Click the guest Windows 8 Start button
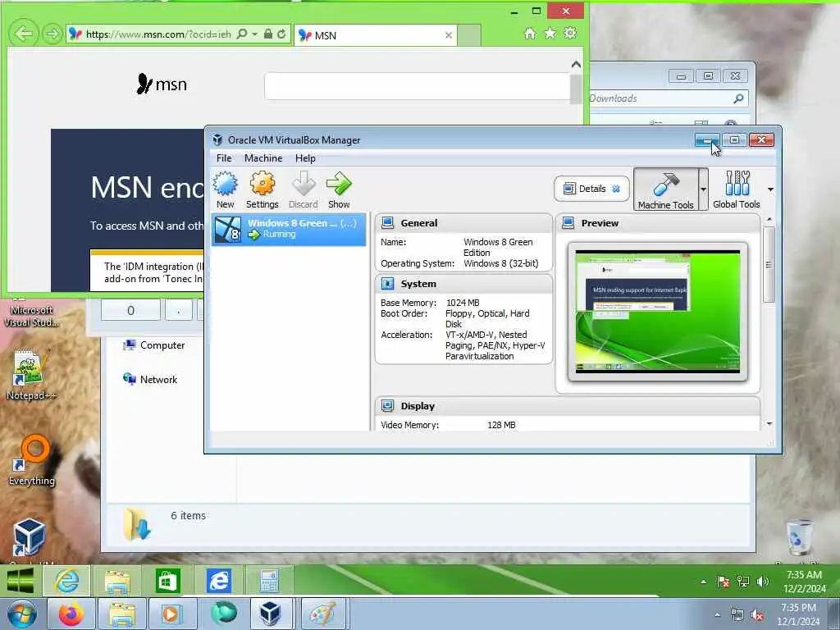The height and width of the screenshot is (630, 840). tap(20, 581)
